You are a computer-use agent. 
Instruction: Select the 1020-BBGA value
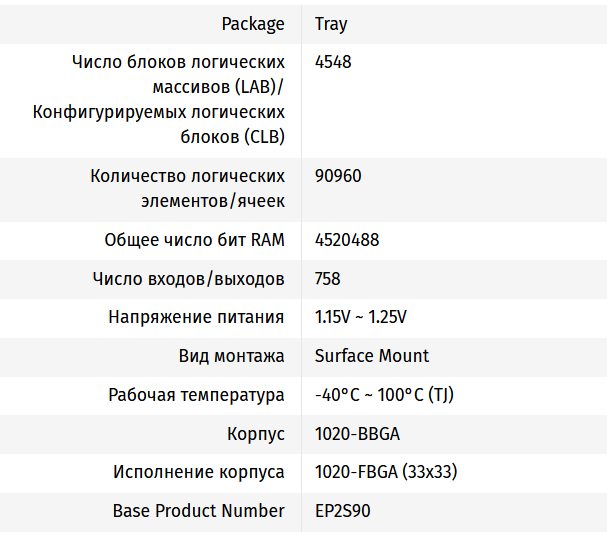point(357,434)
